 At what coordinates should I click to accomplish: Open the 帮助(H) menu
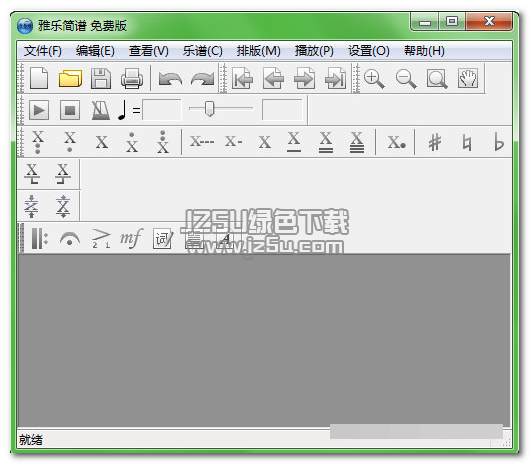(424, 51)
